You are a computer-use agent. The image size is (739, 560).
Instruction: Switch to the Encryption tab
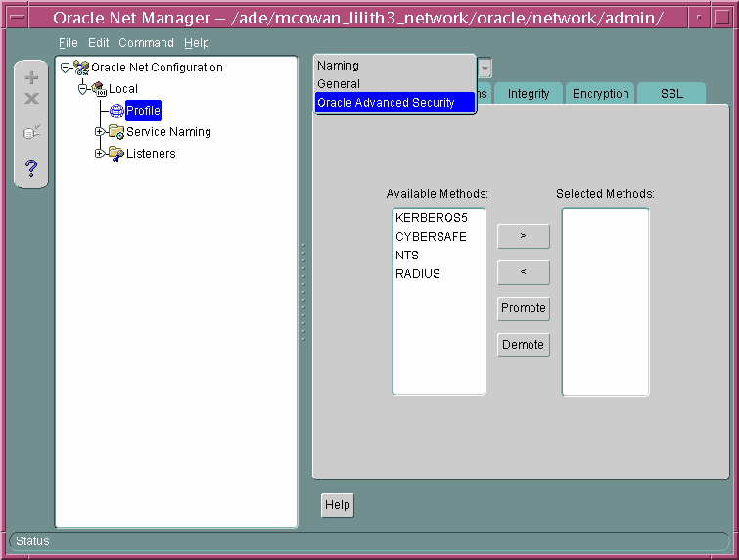tap(600, 94)
